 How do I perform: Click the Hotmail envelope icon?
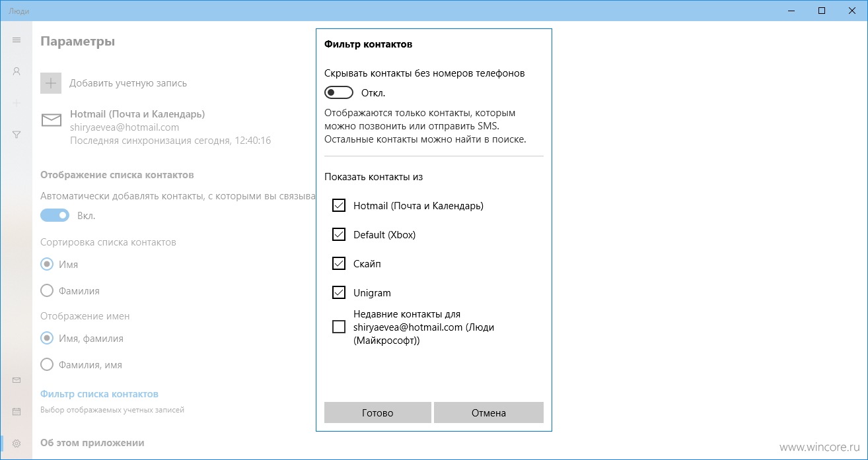51,120
